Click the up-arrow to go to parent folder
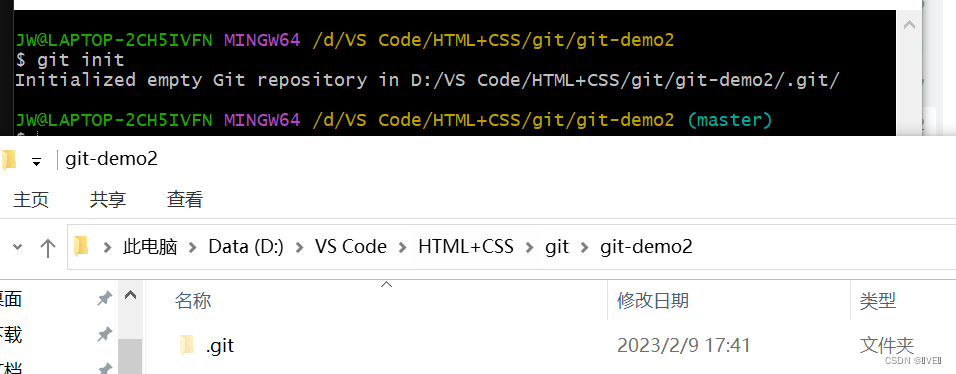Image resolution: width=956 pixels, height=374 pixels. pyautogui.click(x=48, y=247)
